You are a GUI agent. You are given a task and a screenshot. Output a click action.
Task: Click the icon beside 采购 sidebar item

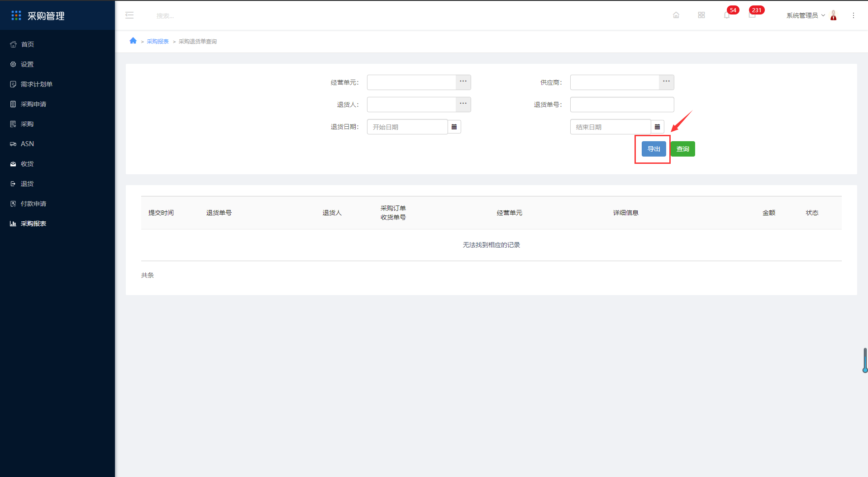(x=13, y=124)
